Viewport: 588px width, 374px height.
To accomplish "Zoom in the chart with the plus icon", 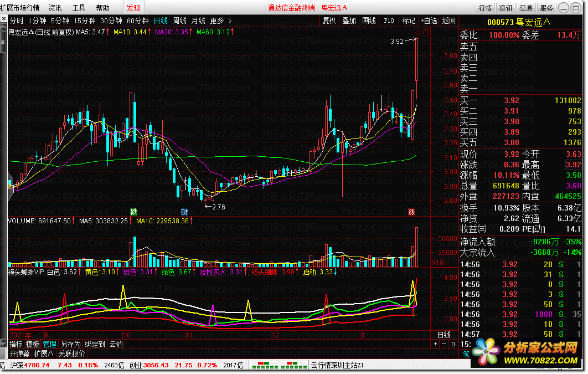I will tap(435, 344).
